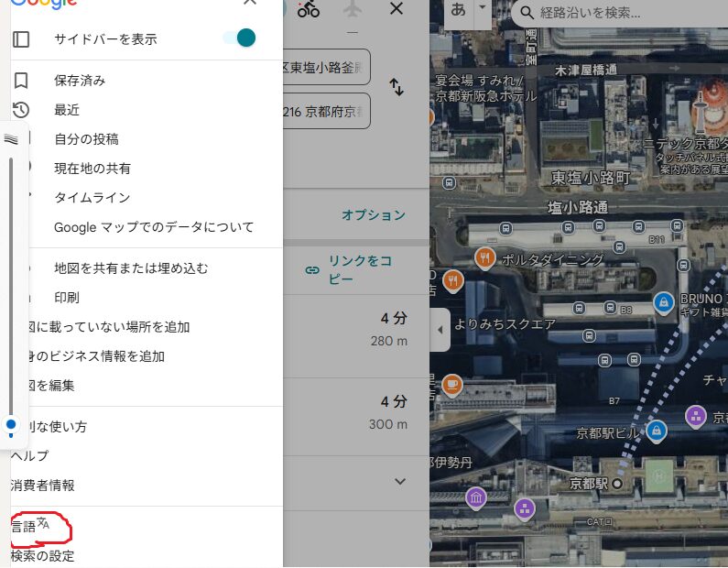Click リンクをコピー link button
728x568 pixels.
pyautogui.click(x=349, y=270)
